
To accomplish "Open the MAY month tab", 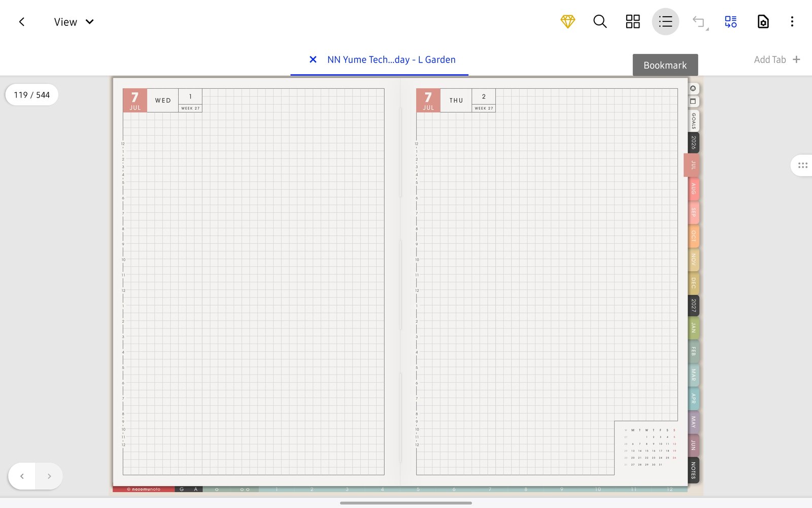I will click(x=694, y=422).
